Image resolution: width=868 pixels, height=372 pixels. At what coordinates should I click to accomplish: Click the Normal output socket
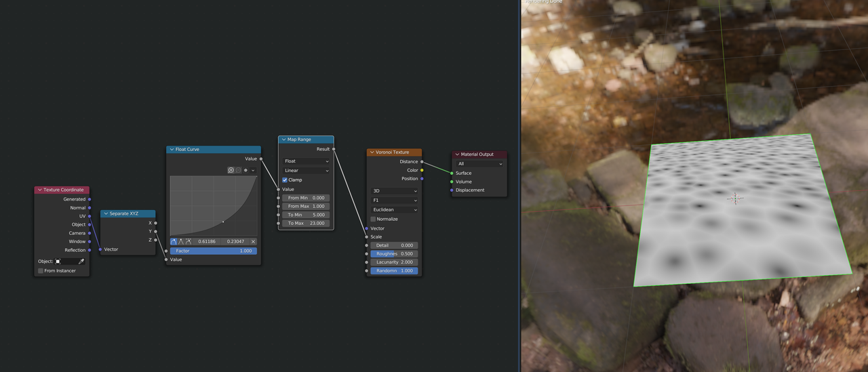pyautogui.click(x=90, y=207)
